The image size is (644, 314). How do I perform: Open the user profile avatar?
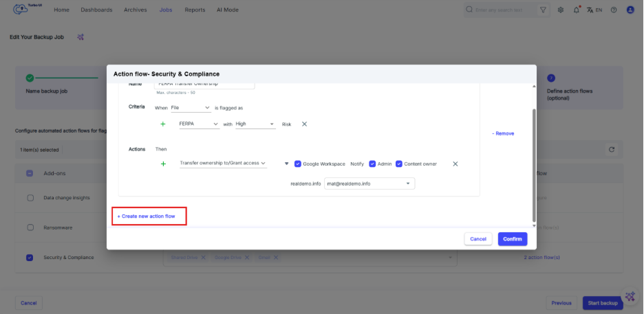coord(630,10)
